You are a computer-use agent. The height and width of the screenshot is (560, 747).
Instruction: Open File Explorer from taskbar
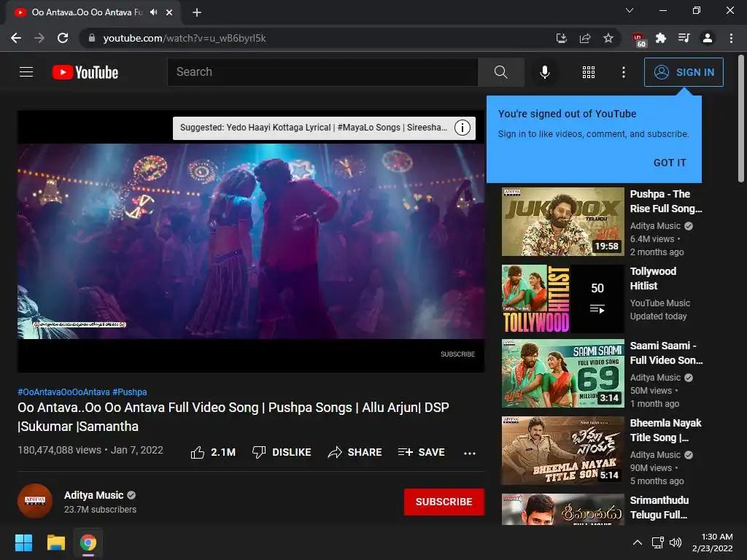coord(55,542)
